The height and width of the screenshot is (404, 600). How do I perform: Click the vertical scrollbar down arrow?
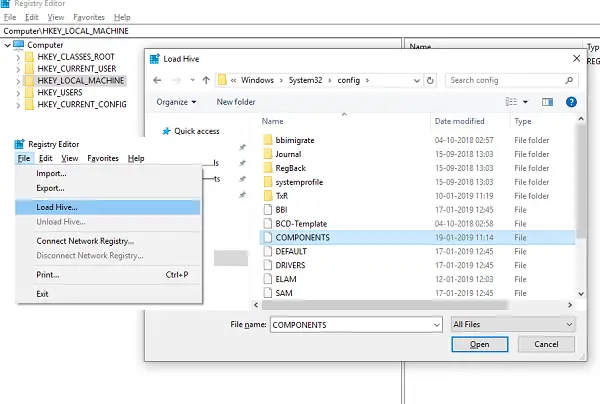[x=581, y=294]
